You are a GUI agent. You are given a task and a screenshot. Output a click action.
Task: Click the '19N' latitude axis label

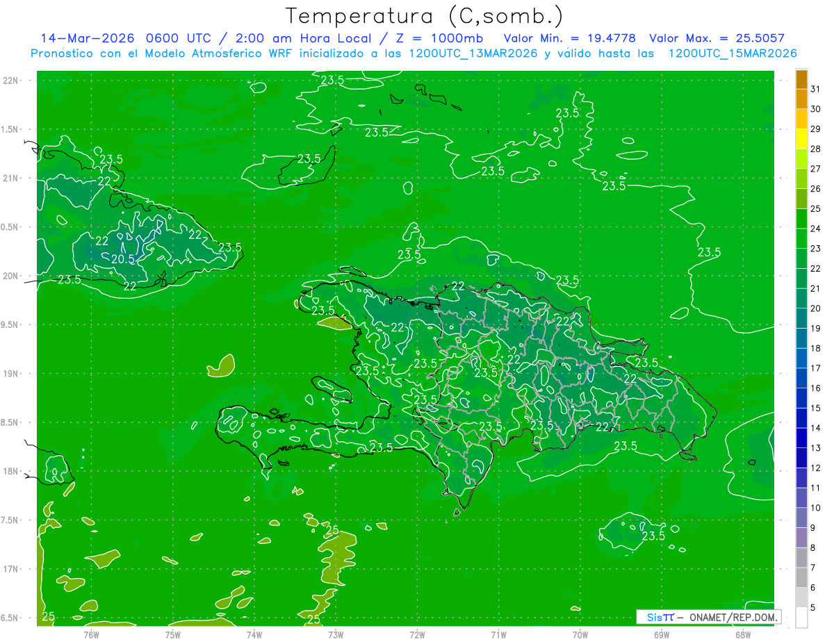point(10,374)
